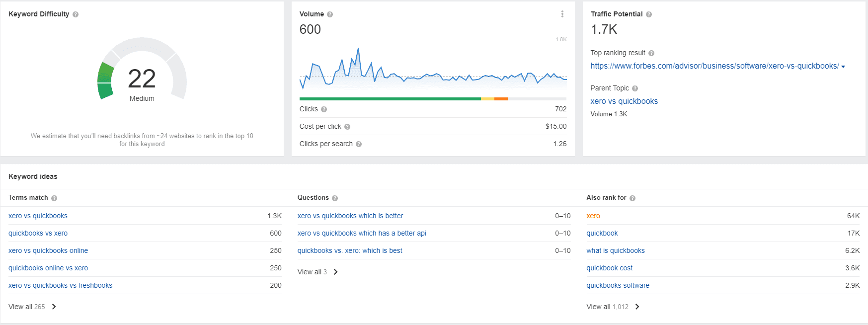Click the green segment of the clicks bar

click(x=390, y=99)
